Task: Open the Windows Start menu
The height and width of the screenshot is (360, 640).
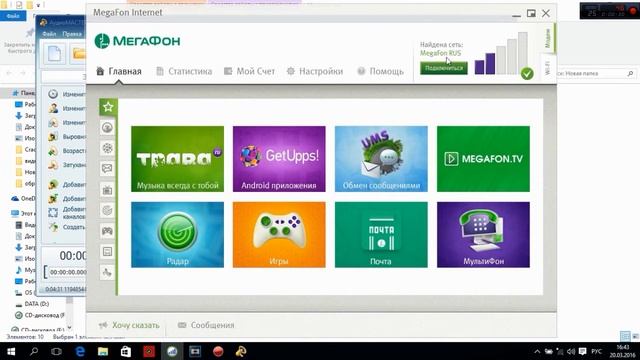Action: click(11, 351)
